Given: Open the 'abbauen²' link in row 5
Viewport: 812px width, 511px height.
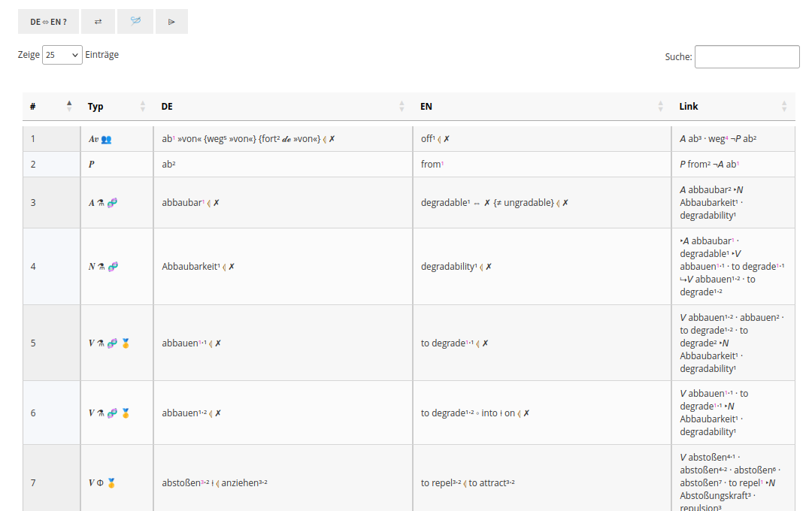Looking at the screenshot, I should 759,317.
